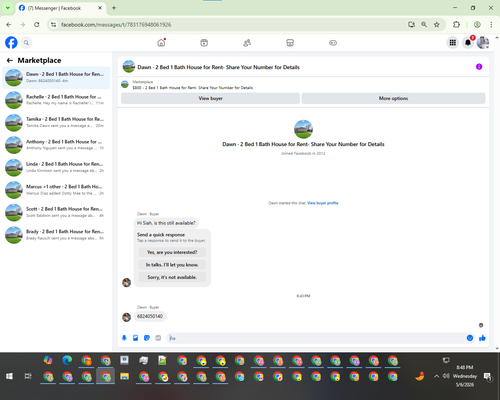Click the $800 listing title under Marketplace label
Screen dimensions: 500x400
(x=193, y=88)
